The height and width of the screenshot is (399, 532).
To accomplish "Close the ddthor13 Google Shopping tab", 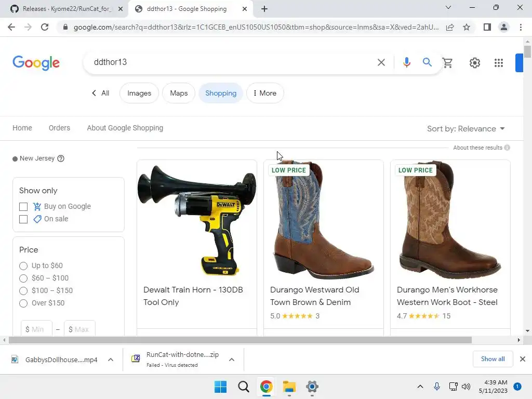I will [245, 9].
